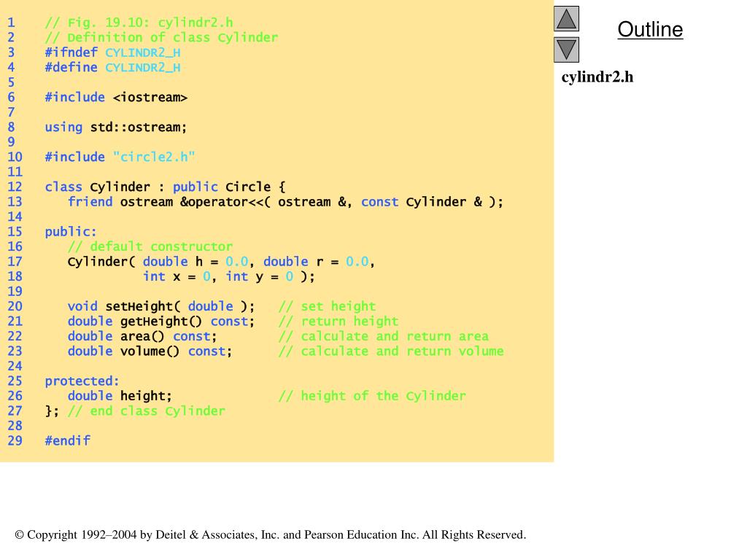Click the '#endif' directive
Image resolution: width=747 pixels, height=560 pixels.
coord(67,441)
